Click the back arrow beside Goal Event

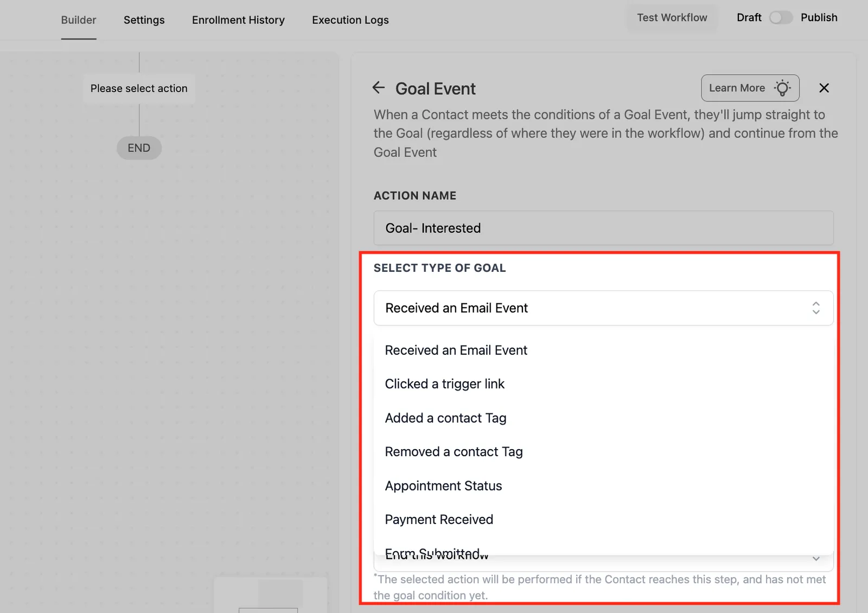coord(379,87)
